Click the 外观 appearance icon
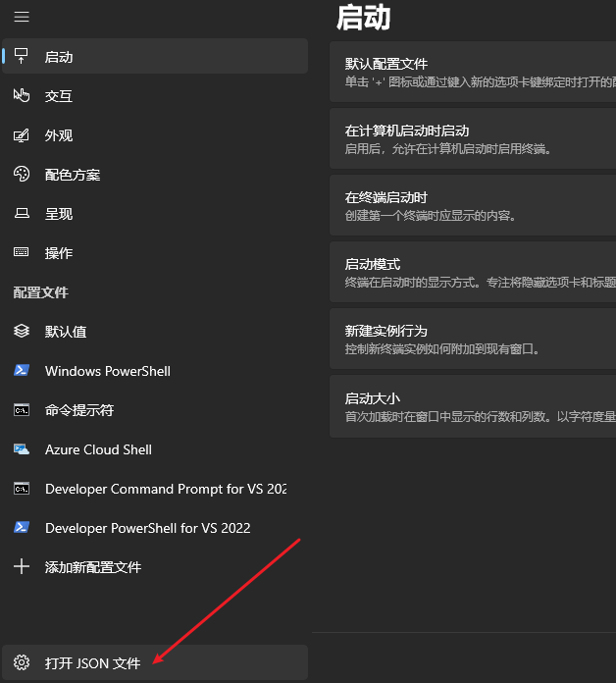The width and height of the screenshot is (616, 683). coord(22,135)
